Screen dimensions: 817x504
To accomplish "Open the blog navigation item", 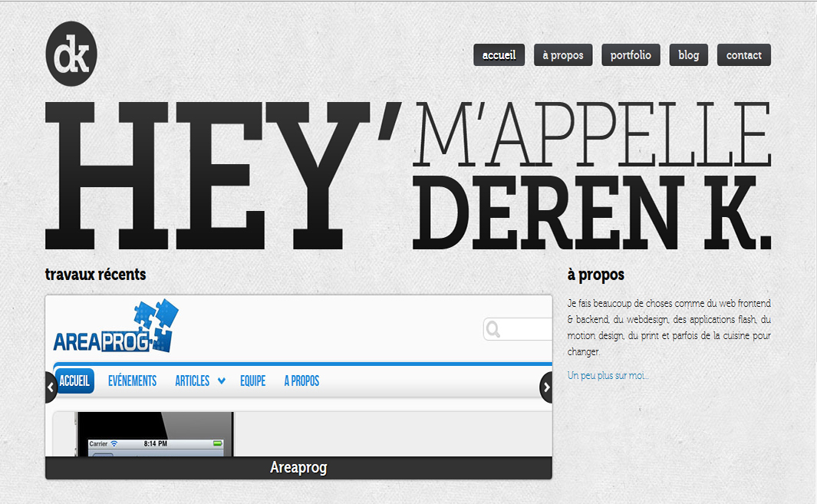I will click(689, 54).
